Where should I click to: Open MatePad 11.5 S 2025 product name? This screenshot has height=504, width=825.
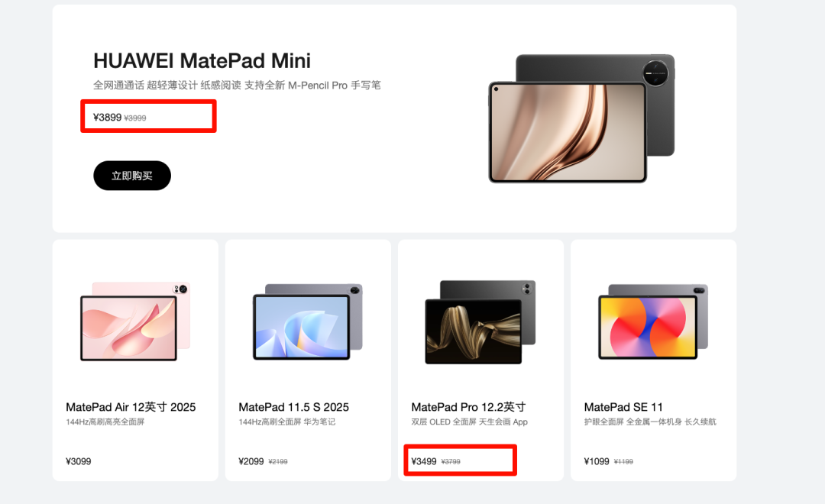point(293,407)
